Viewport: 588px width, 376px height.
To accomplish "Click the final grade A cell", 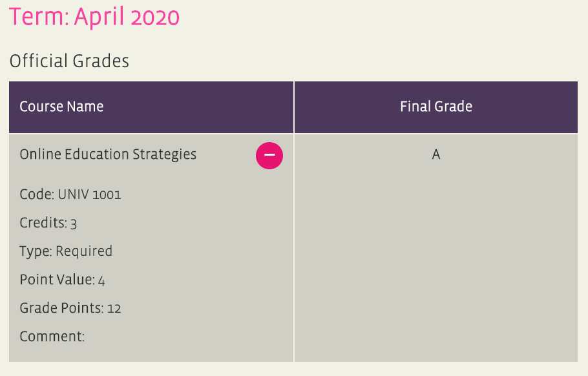I will pyautogui.click(x=436, y=154).
